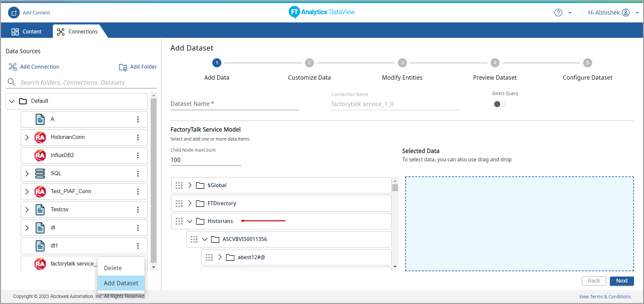Grab the drag handle of abest12#@
The width and height of the screenshot is (644, 304).
(x=209, y=257)
